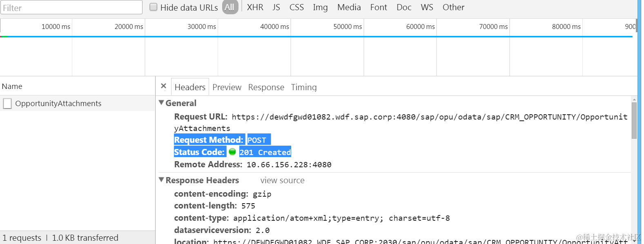This screenshot has width=644, height=244.
Task: Toggle the Hide data URLs checkbox
Action: click(154, 7)
